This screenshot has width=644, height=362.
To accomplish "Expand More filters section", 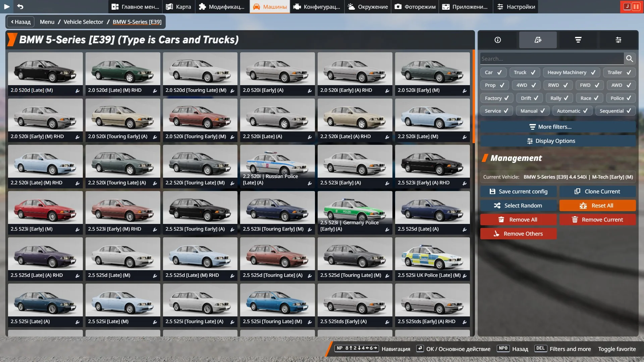I will [x=558, y=127].
